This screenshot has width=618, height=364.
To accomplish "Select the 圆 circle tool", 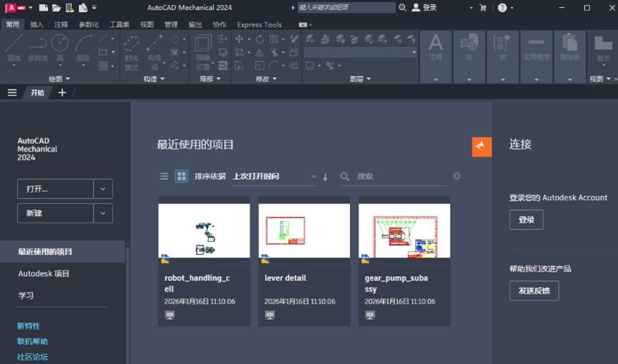I will tap(60, 49).
